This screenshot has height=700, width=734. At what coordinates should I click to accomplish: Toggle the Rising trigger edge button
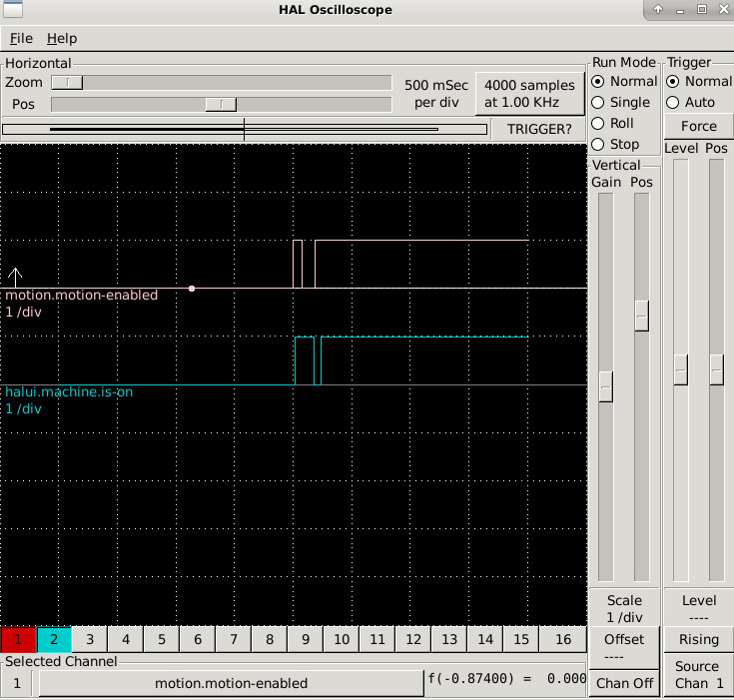[698, 639]
